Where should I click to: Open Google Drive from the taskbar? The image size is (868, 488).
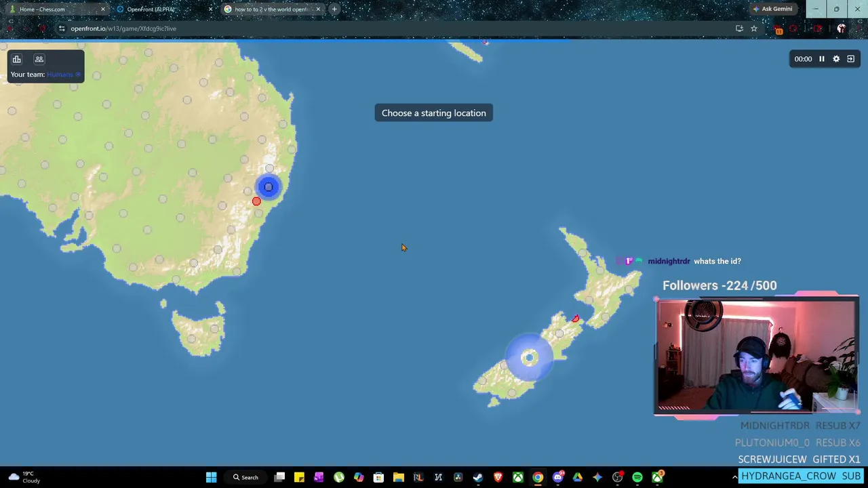[578, 477]
